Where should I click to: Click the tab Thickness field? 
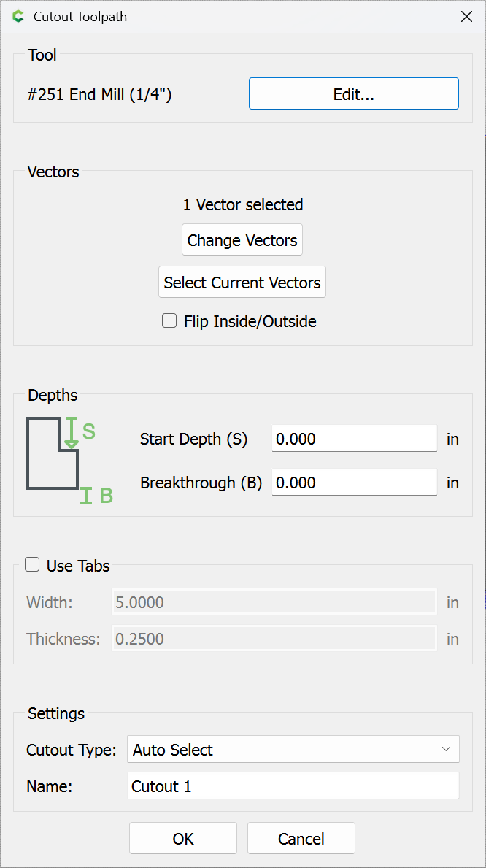click(x=274, y=639)
